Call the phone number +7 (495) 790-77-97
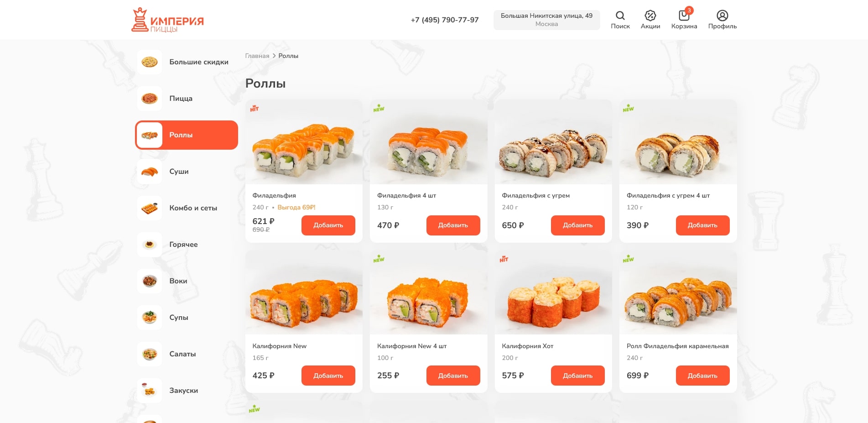 pyautogui.click(x=445, y=20)
